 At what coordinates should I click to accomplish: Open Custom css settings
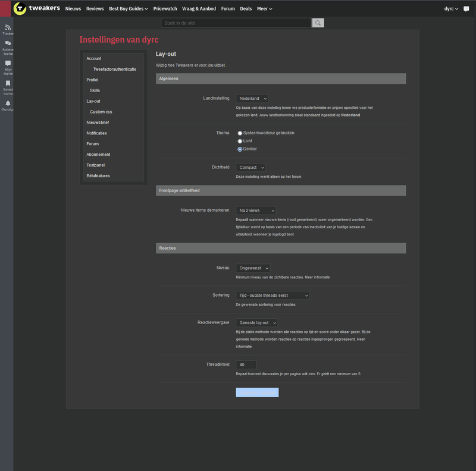point(101,112)
